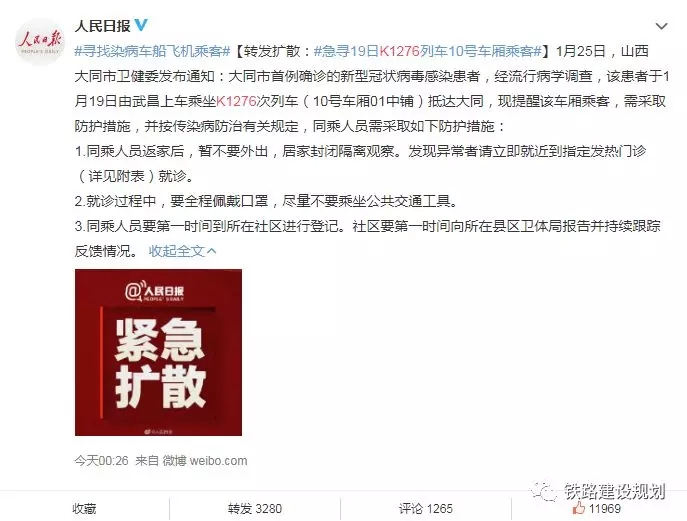Viewport: 687px width, 521px height.
Task: Open the 收藏 favorites tab
Action: pos(84,508)
